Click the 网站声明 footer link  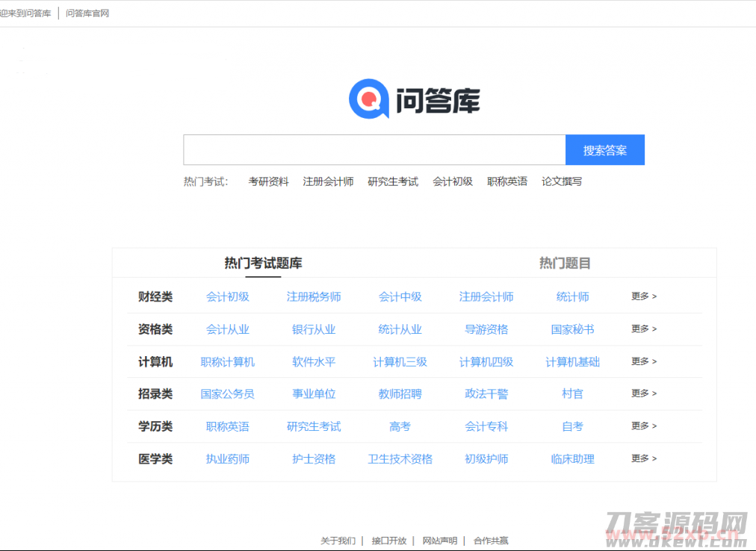(x=439, y=540)
